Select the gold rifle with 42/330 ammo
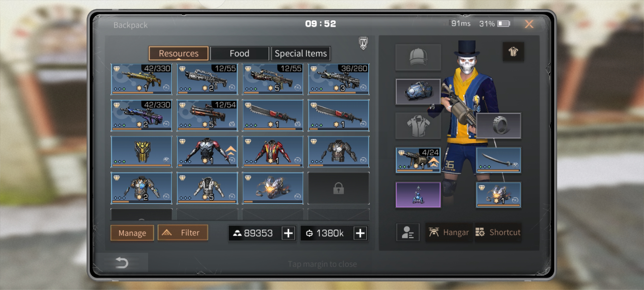The image size is (644, 290). [x=141, y=79]
